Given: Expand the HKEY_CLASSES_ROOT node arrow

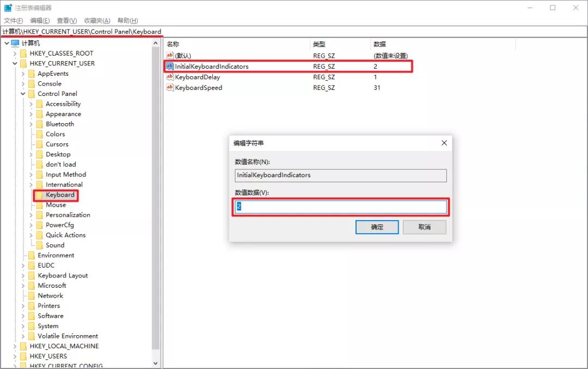Looking at the screenshot, I should pyautogui.click(x=15, y=53).
